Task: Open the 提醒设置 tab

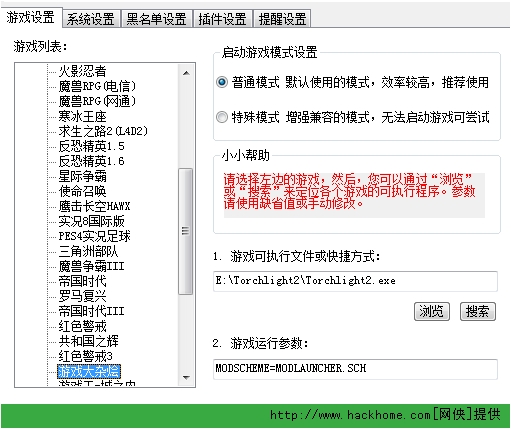Action: coord(282,19)
